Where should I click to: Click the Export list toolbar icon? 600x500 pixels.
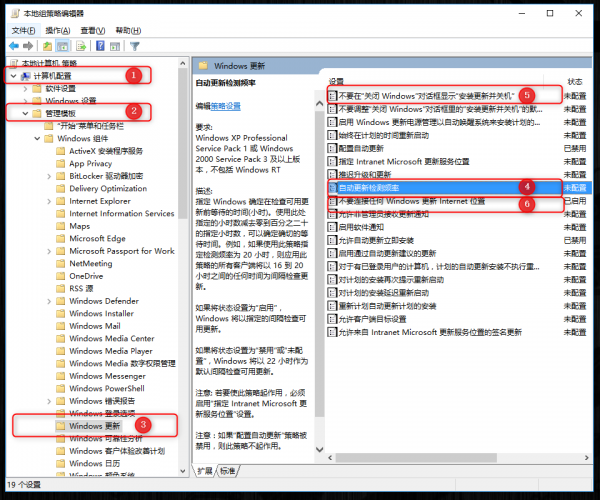click(83, 47)
